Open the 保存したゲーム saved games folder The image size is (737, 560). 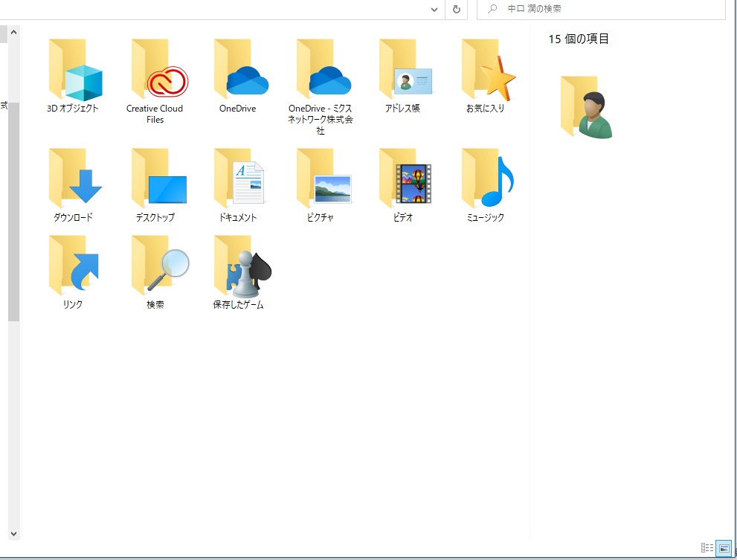(238, 268)
